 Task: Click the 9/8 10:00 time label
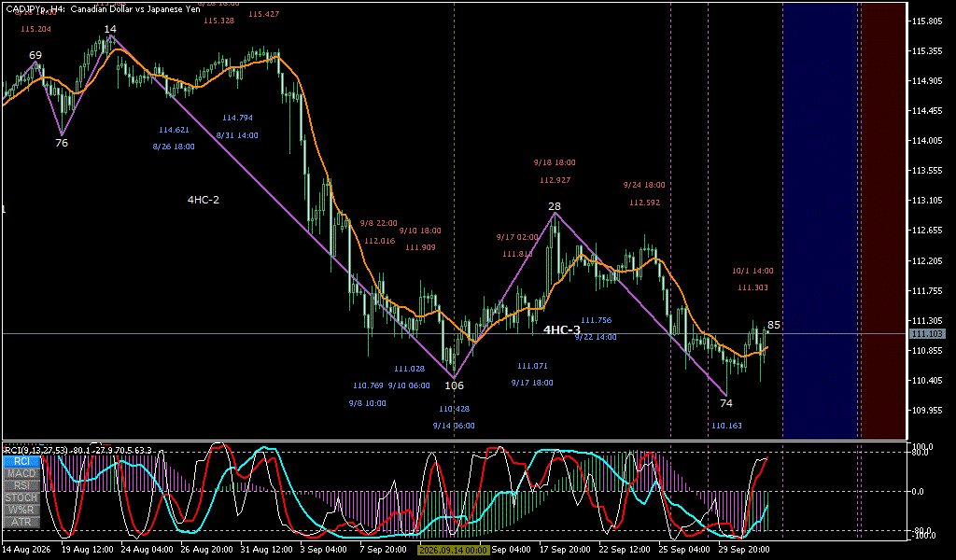click(x=367, y=403)
